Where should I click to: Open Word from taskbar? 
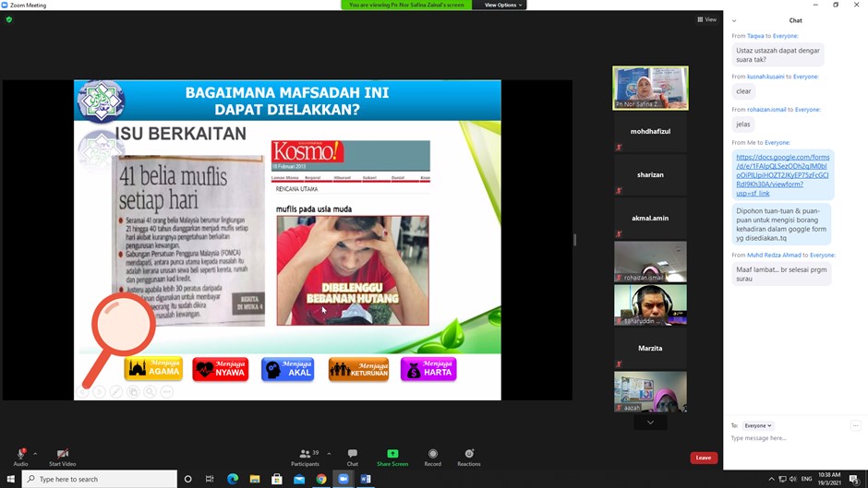[x=366, y=479]
